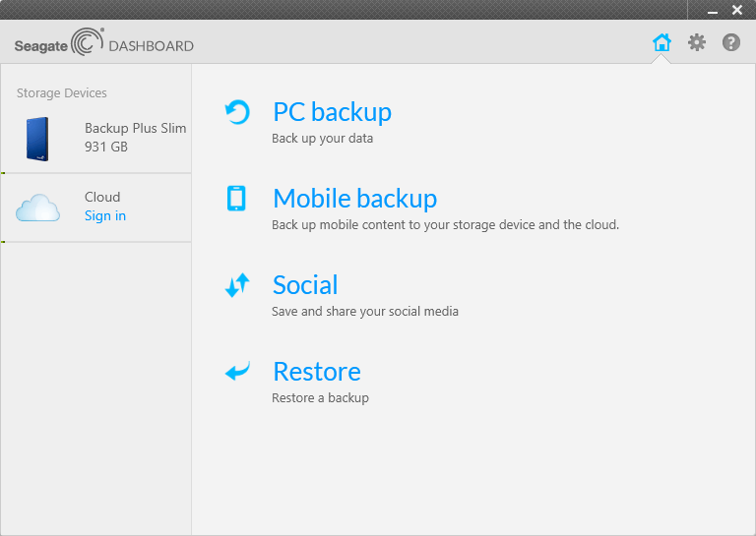The height and width of the screenshot is (536, 756).
Task: Open PC backup heading
Action: [x=332, y=112]
